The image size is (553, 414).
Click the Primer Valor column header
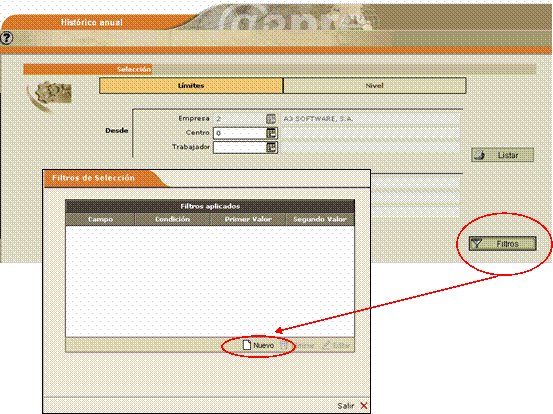[x=248, y=219]
